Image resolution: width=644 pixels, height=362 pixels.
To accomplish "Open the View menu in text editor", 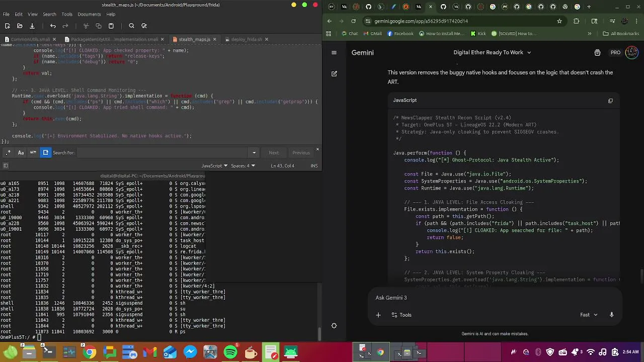I will pyautogui.click(x=32, y=14).
